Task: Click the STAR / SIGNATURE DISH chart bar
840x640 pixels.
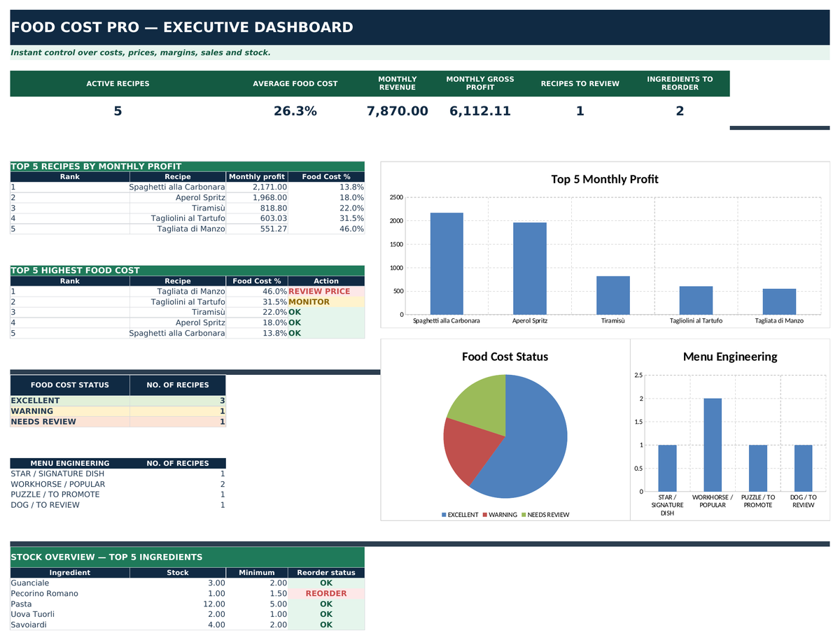Action: (667, 468)
